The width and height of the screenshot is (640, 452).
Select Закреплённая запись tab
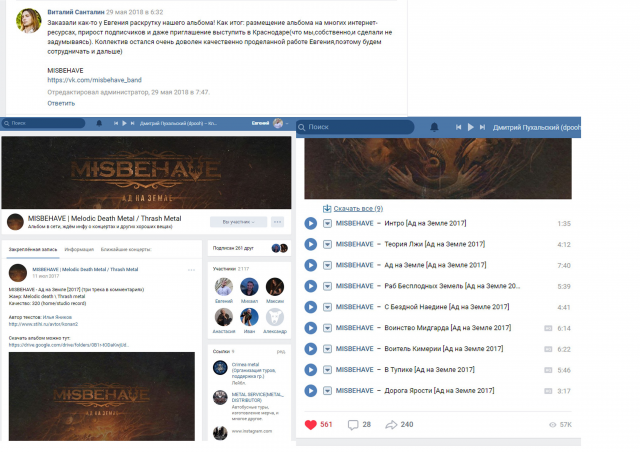tap(33, 249)
